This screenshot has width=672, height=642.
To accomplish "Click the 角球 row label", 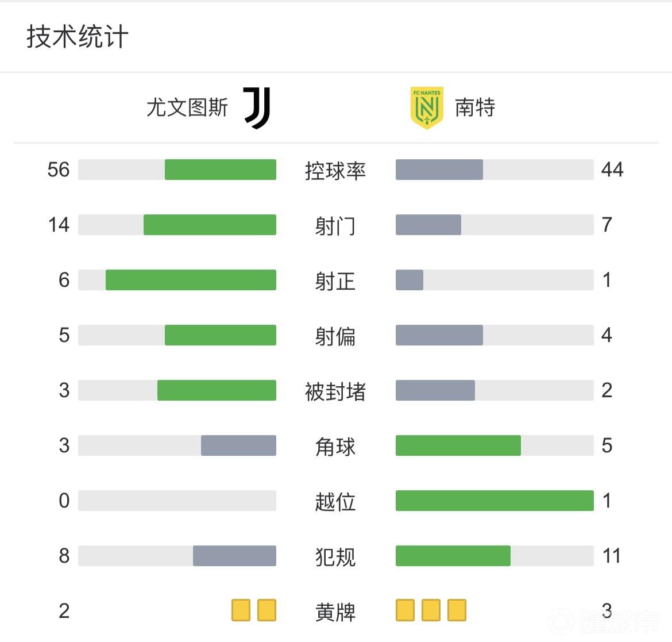I will [x=335, y=447].
